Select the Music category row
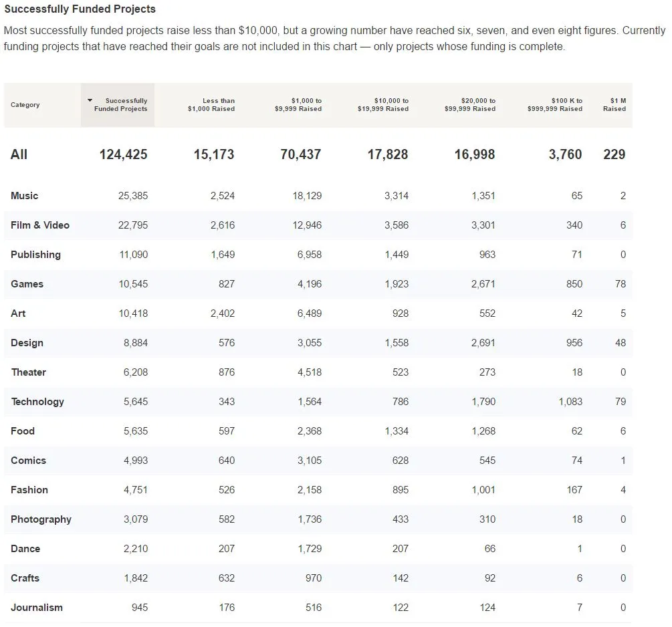The width and height of the screenshot is (672, 627). click(x=25, y=196)
